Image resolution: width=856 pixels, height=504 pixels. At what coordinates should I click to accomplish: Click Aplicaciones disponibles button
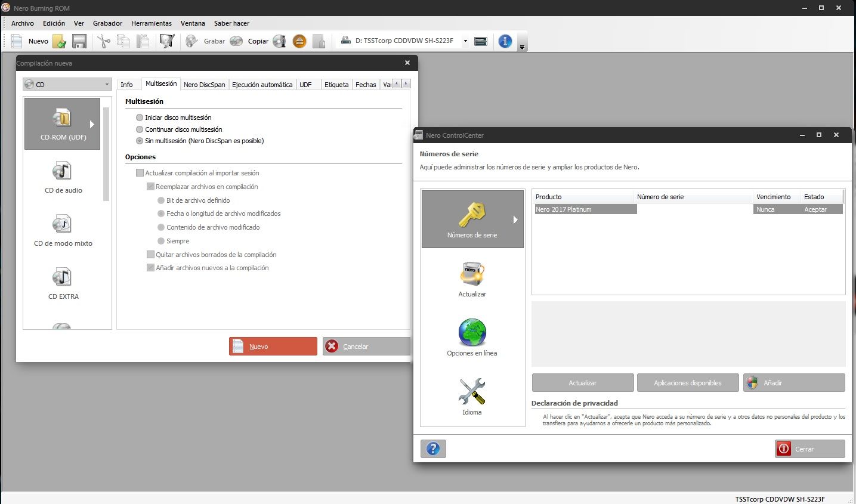(x=688, y=383)
